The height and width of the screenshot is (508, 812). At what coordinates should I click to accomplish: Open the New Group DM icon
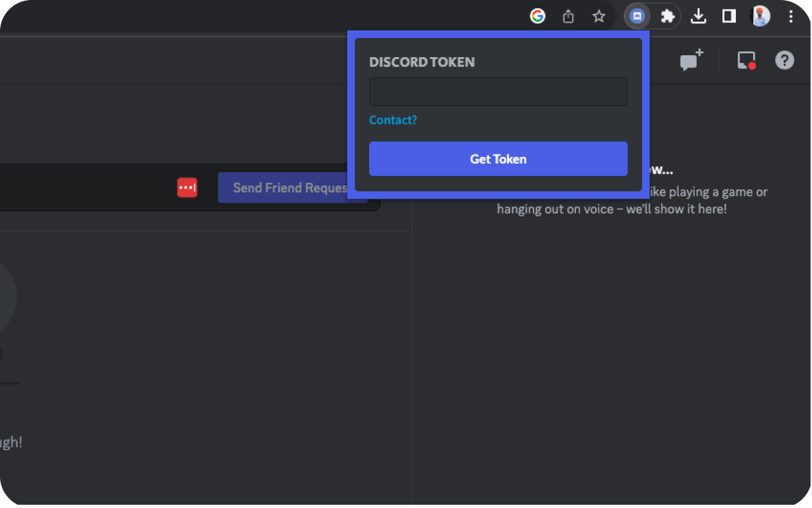(x=690, y=60)
